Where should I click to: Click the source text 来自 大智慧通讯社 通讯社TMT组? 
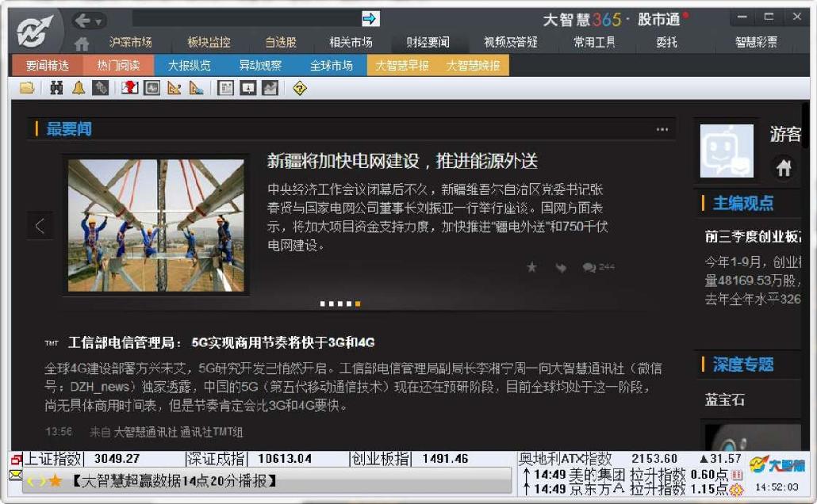coord(167,432)
